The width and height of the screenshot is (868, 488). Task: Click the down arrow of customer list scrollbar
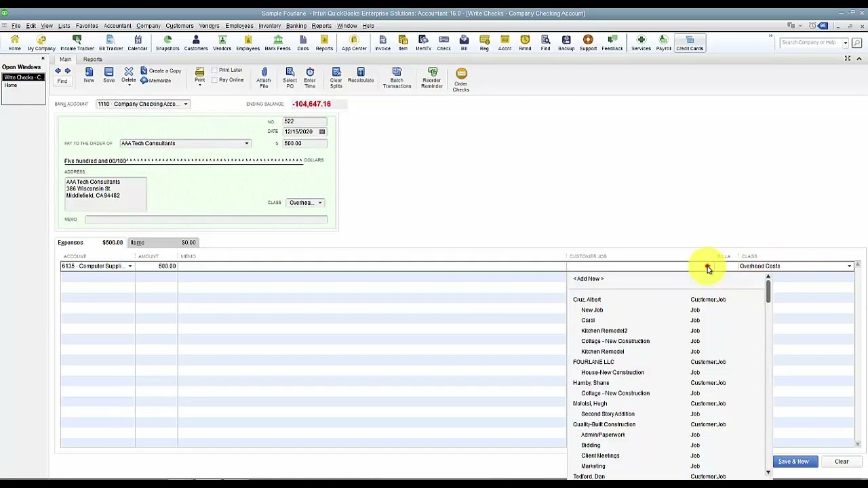click(x=768, y=472)
